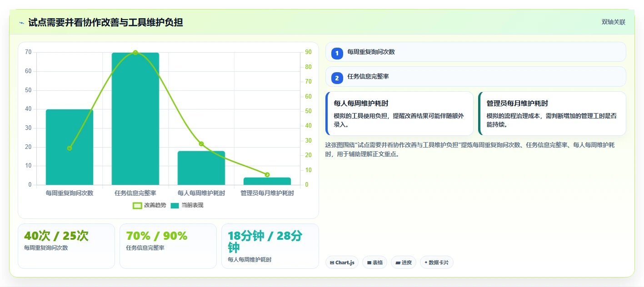This screenshot has width=644, height=287.
Task: Click the trend line point at value 25
Action: tap(70, 148)
